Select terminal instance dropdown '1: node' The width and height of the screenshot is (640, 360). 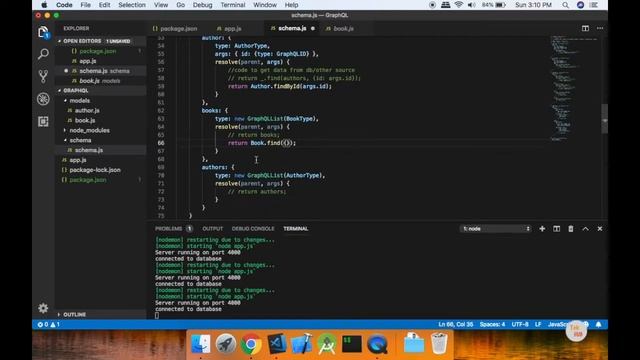pyautogui.click(x=496, y=229)
